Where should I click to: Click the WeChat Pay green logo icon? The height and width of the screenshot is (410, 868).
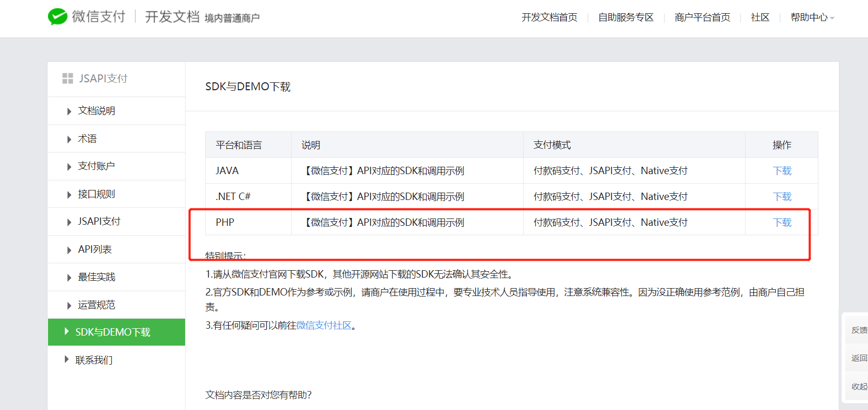(57, 17)
